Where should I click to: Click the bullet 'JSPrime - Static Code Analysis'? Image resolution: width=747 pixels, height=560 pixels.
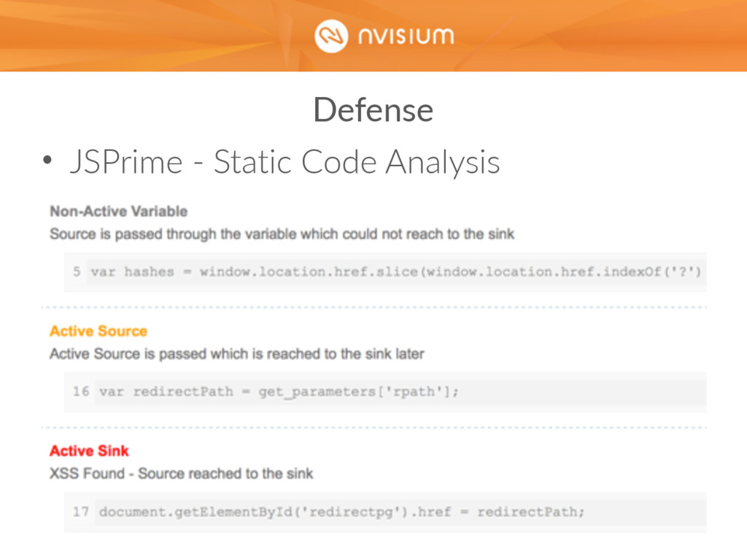(285, 161)
